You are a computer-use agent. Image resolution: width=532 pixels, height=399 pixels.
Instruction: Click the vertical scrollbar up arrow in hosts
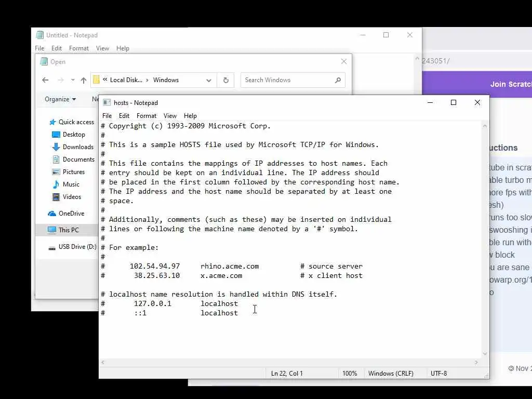pos(485,126)
